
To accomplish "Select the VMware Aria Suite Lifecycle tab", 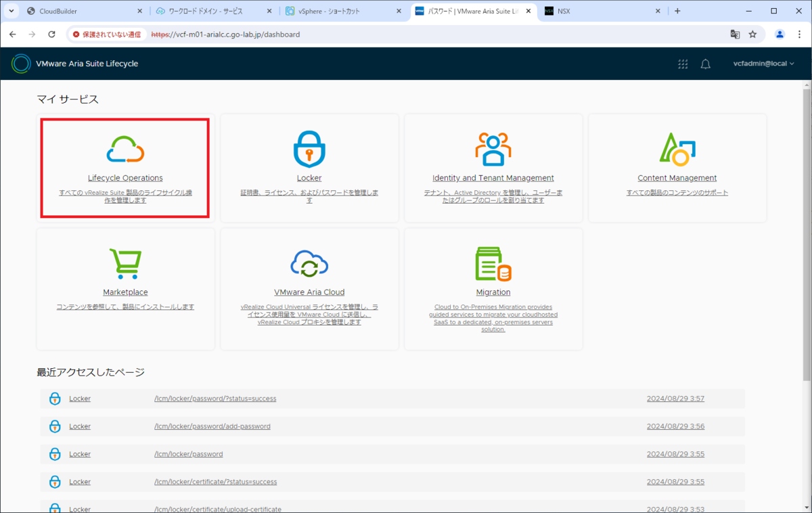I will (x=473, y=11).
